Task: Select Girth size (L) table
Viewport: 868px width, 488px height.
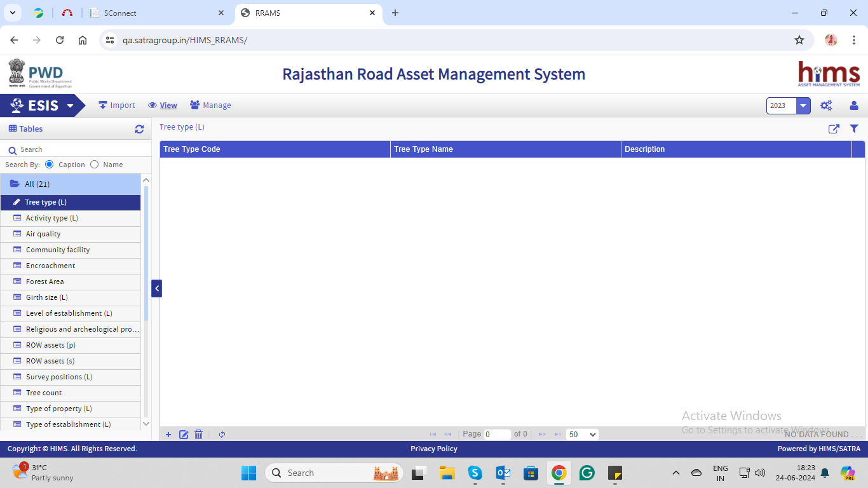Action: pyautogui.click(x=70, y=297)
